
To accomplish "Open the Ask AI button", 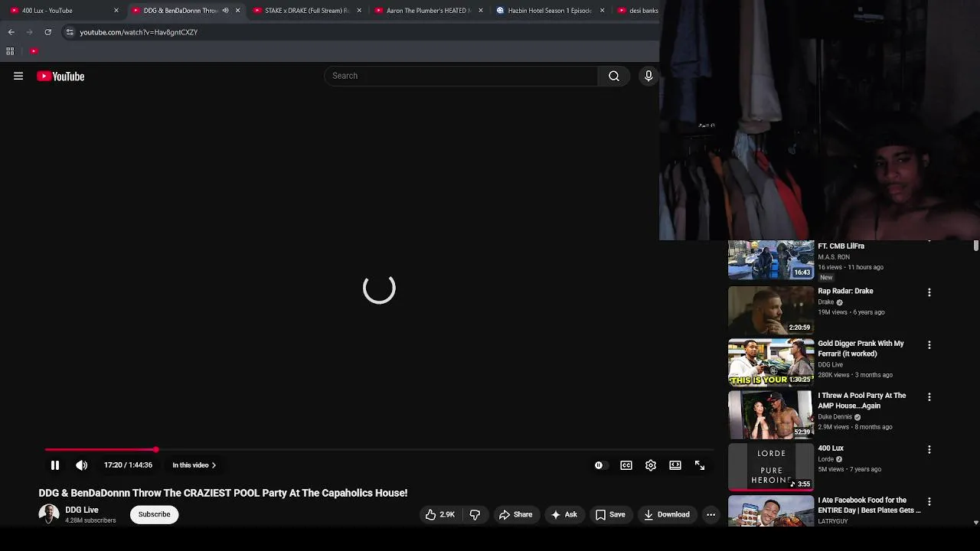I will [564, 515].
